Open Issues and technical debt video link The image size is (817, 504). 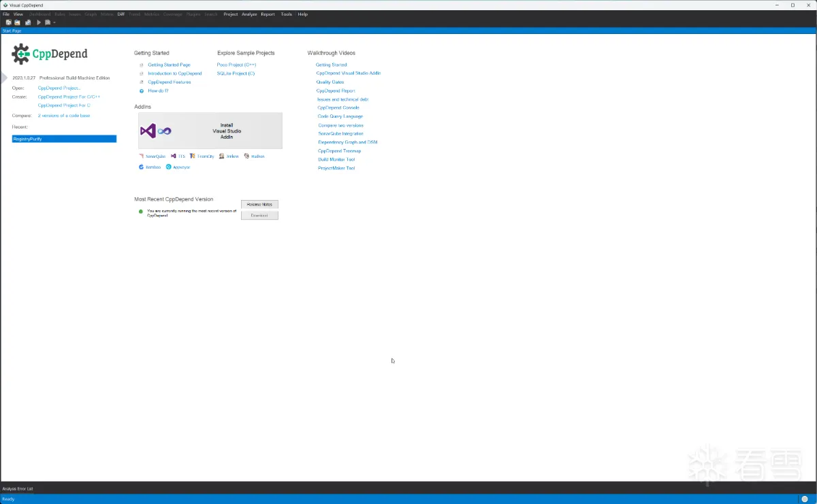pyautogui.click(x=343, y=99)
